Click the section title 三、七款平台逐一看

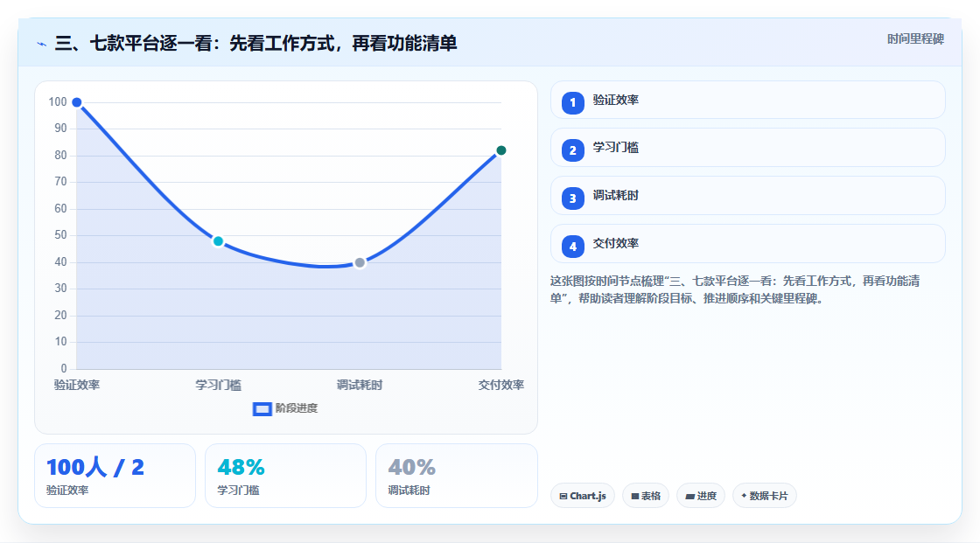pos(256,43)
